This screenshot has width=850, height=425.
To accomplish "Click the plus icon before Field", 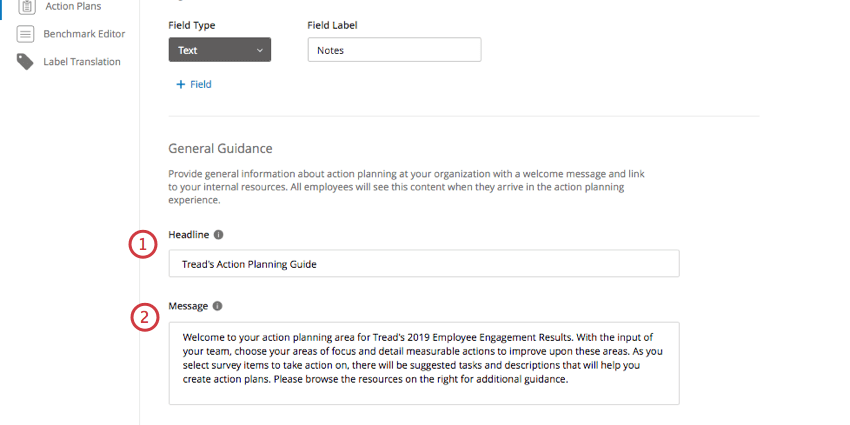I will (x=181, y=85).
